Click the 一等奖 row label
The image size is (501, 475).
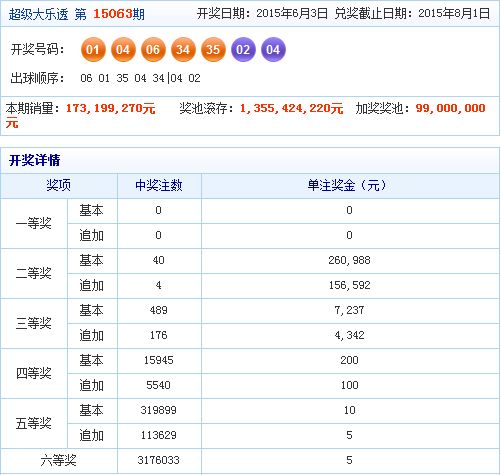click(34, 223)
